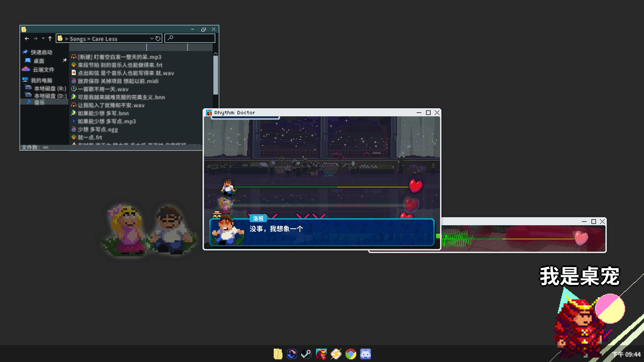
Task: Open the blue swirl app in taskbar
Action: pyautogui.click(x=292, y=354)
